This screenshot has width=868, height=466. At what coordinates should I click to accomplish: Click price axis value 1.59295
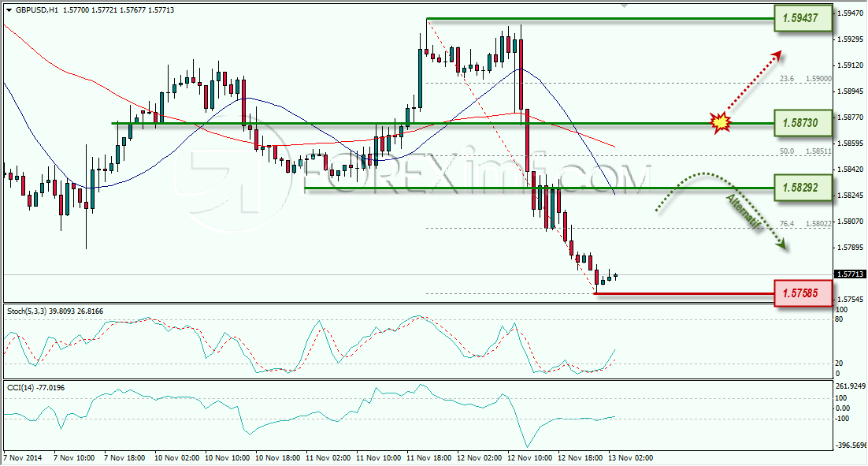pyautogui.click(x=851, y=39)
